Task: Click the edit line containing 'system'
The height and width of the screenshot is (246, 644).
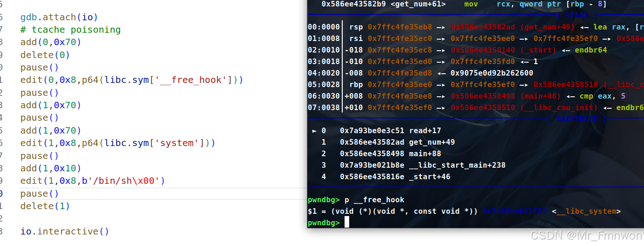Action: click(x=118, y=143)
